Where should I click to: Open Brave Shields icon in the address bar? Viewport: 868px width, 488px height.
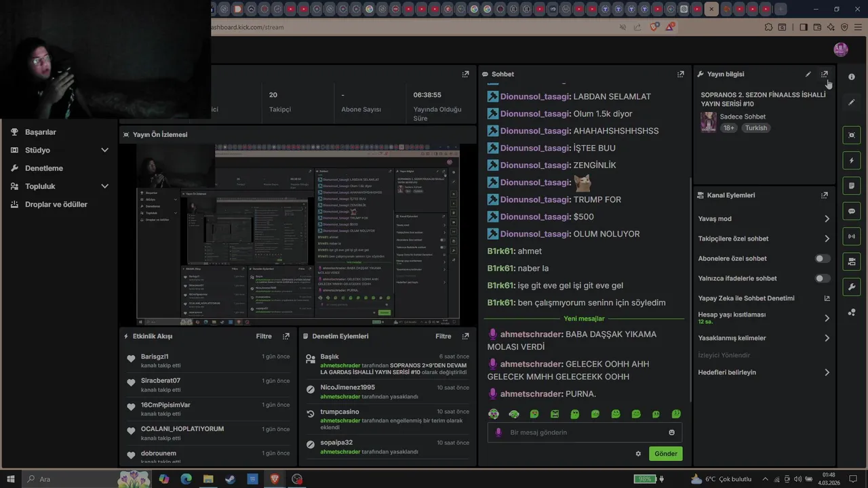click(x=654, y=27)
